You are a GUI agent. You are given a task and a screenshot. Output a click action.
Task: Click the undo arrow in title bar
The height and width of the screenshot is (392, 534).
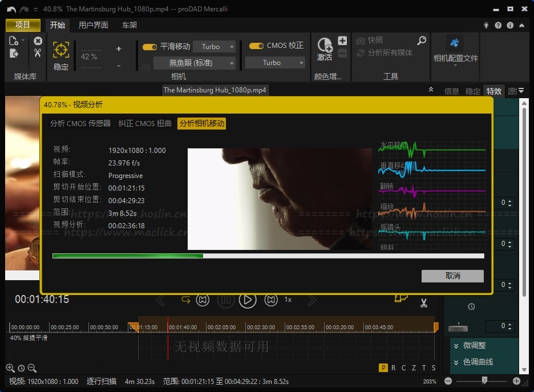(x=11, y=9)
